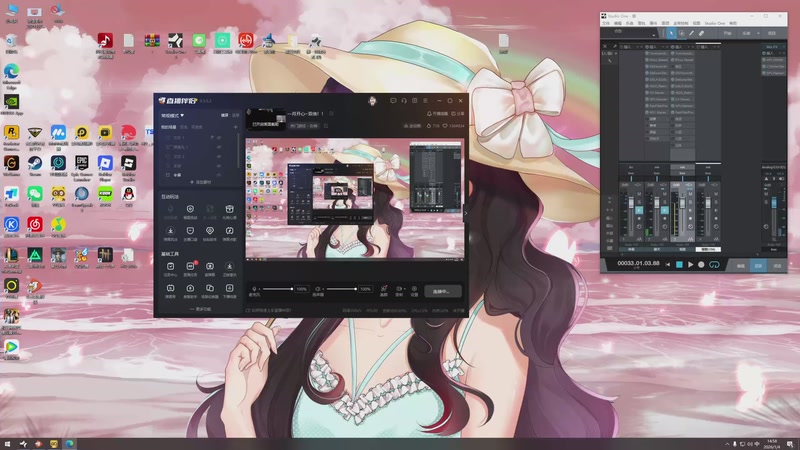This screenshot has width=800, height=450.
Task: Open the speaker device dropdown arrow
Action: (x=323, y=289)
